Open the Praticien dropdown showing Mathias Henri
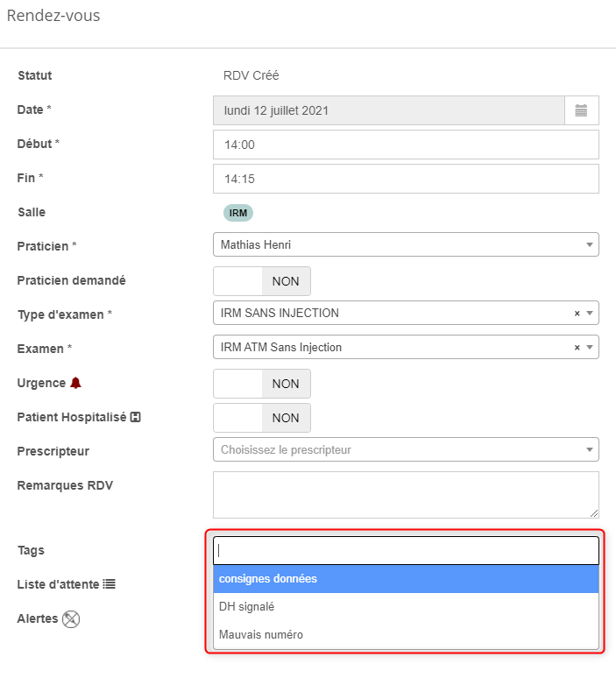Screen dimensions: 616x678 [x=406, y=245]
